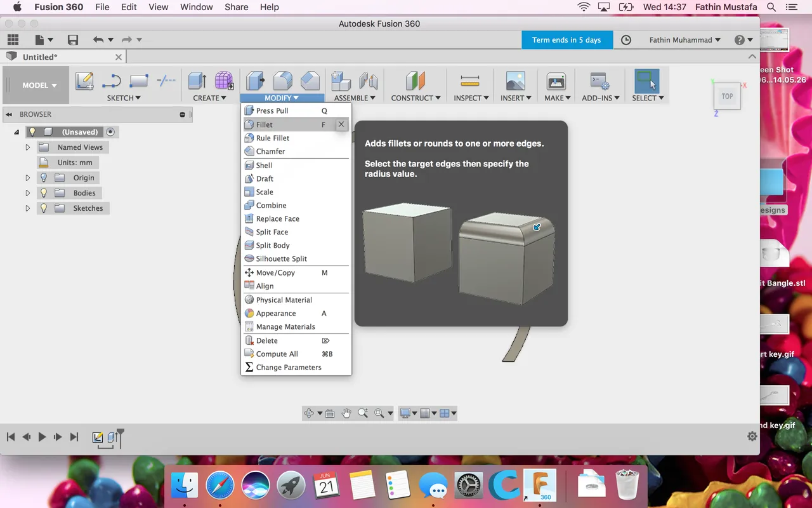Click the Fillet toolbar icon
This screenshot has width=812, height=508.
[282, 81]
